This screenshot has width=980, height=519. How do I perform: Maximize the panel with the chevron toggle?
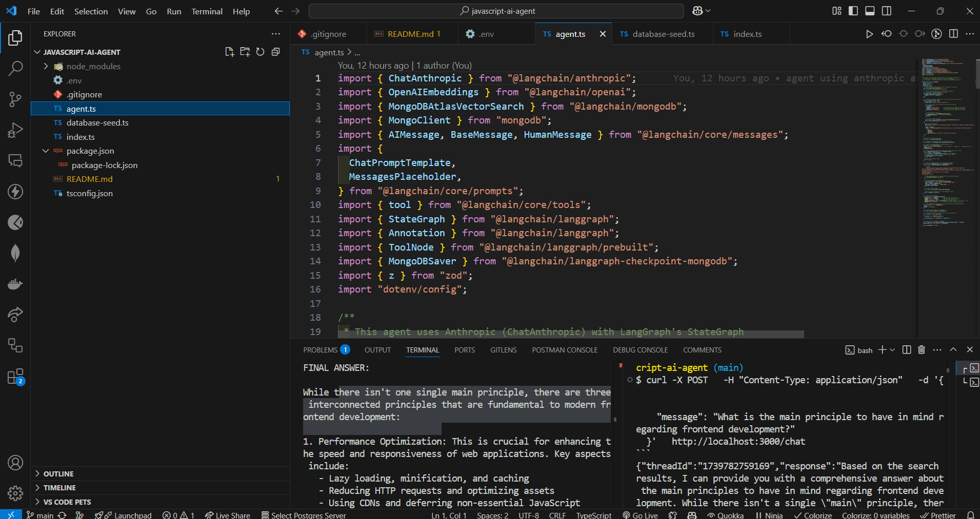pyautogui.click(x=953, y=349)
